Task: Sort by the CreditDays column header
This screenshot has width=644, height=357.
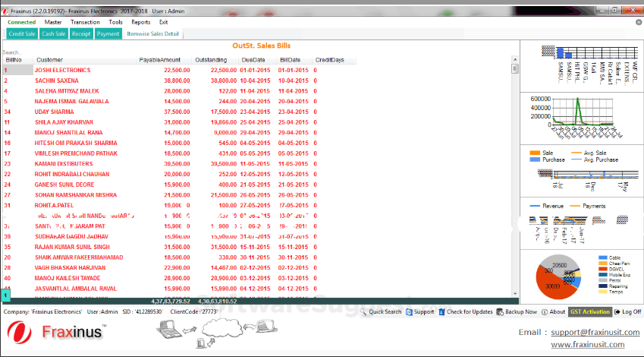Action: tap(334, 60)
